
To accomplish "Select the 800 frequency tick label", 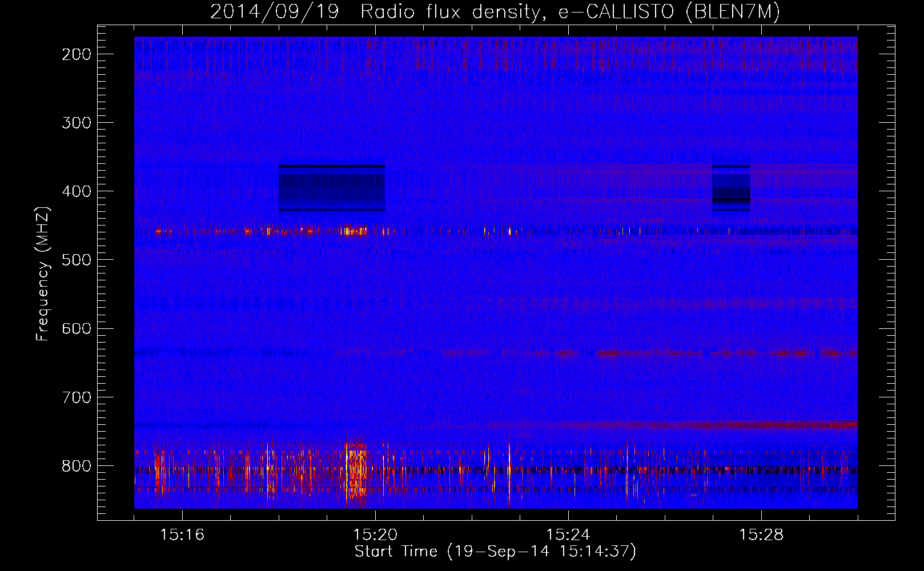I will pyautogui.click(x=76, y=465).
